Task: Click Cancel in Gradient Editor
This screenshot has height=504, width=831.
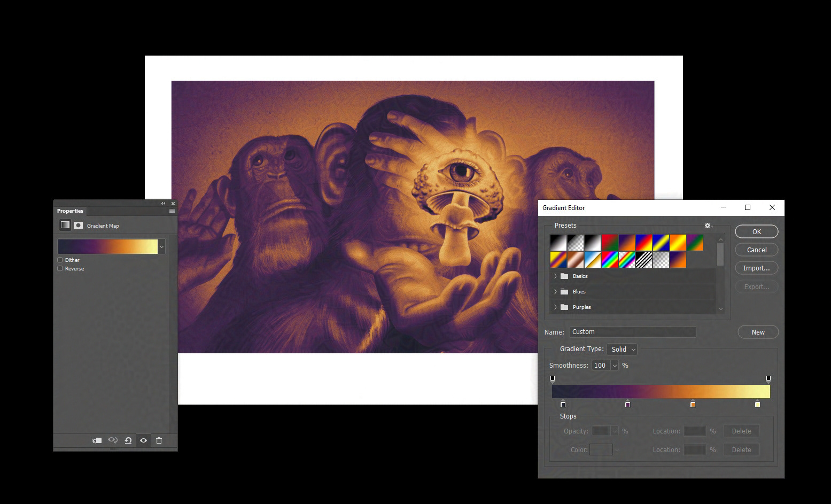Action: point(757,250)
